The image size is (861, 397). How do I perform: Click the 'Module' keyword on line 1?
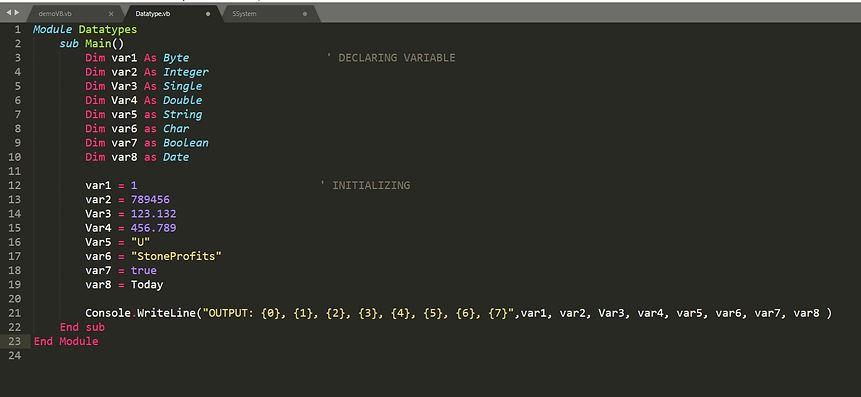click(52, 30)
